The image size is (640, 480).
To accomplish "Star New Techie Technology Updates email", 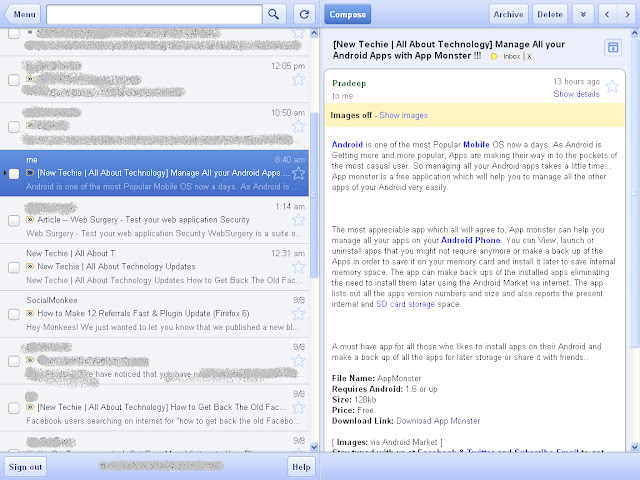I will [298, 267].
